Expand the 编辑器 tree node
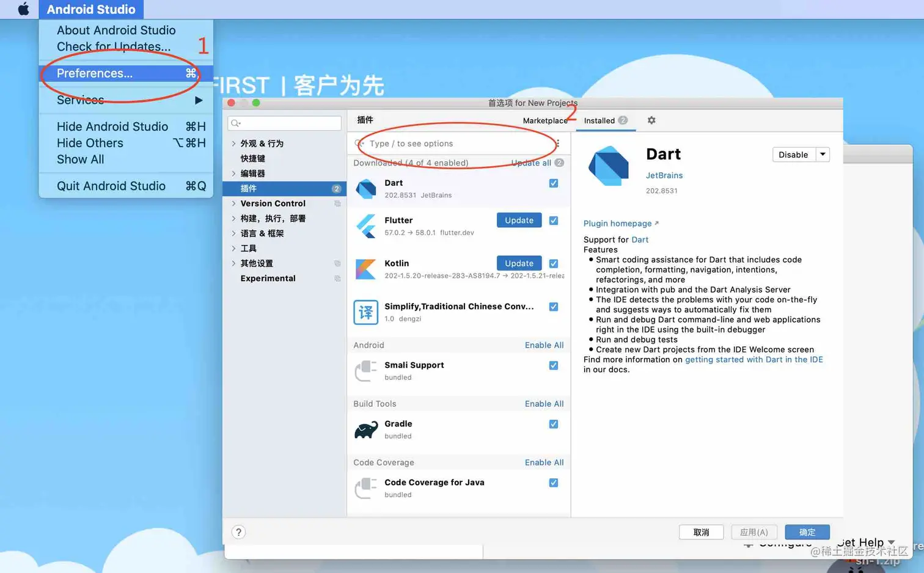The height and width of the screenshot is (573, 924). [x=233, y=173]
